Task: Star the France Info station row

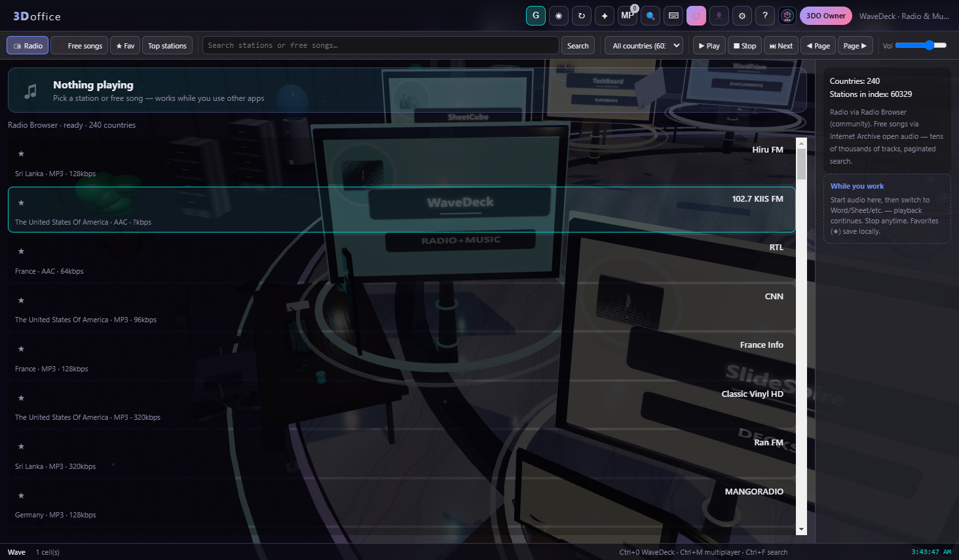Action: coord(21,349)
